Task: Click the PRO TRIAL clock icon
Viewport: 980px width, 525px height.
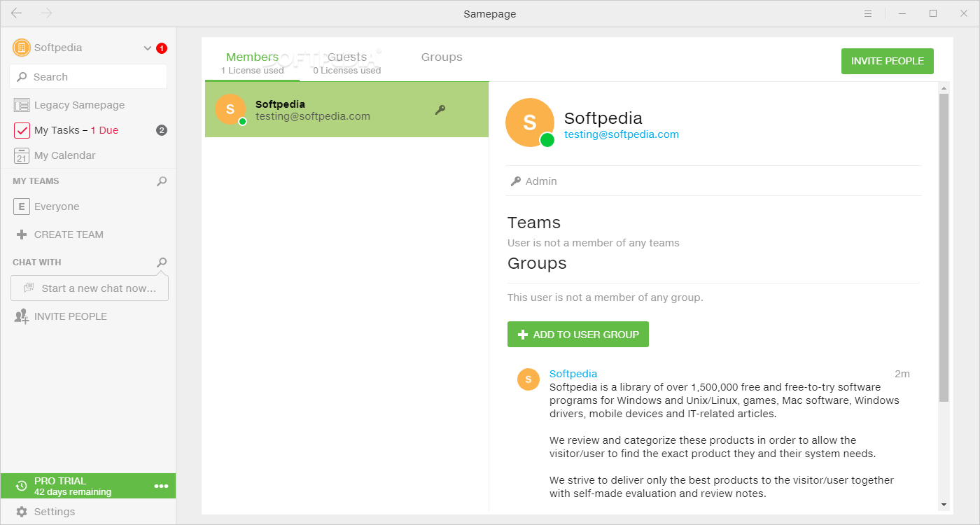Action: [22, 486]
